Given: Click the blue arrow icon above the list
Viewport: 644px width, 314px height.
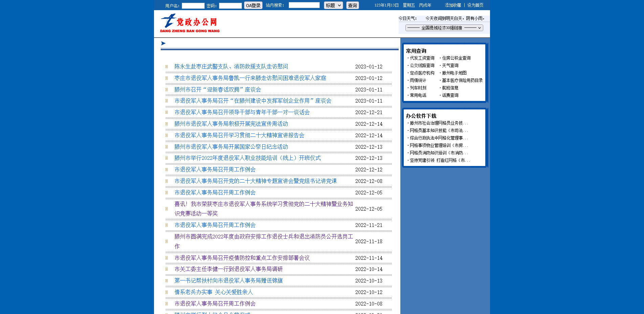Looking at the screenshot, I should pyautogui.click(x=163, y=43).
